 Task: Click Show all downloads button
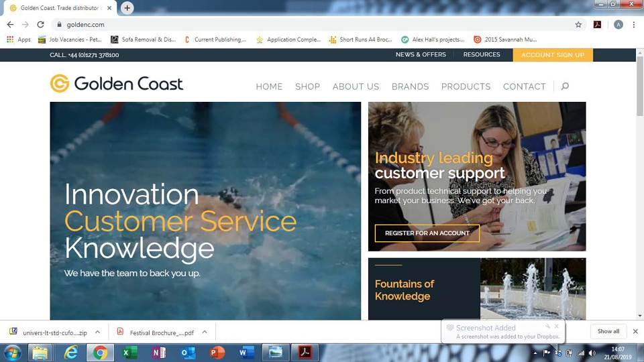608,331
